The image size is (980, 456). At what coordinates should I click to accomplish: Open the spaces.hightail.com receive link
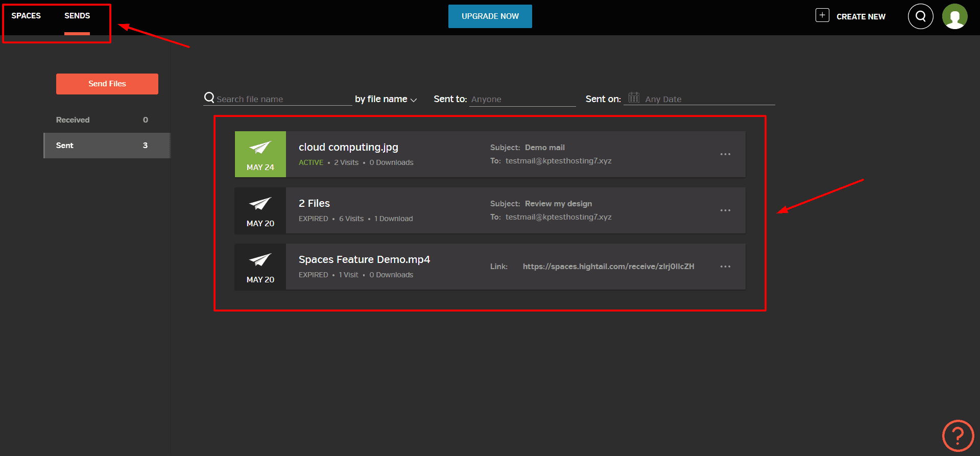(x=608, y=267)
